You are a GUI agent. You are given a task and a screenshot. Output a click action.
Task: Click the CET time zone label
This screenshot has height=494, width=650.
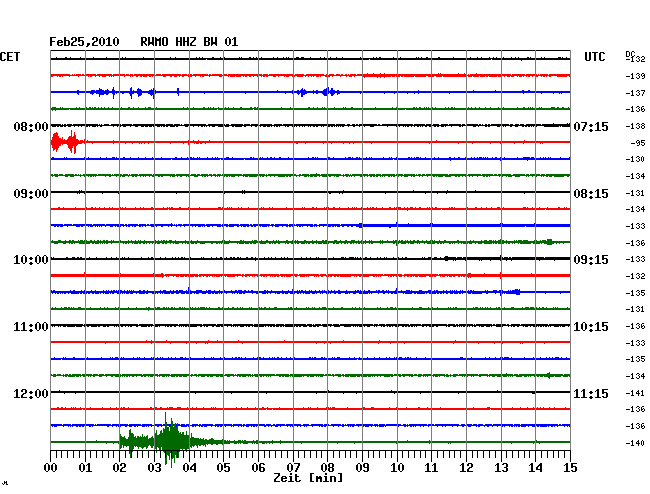(x=10, y=57)
